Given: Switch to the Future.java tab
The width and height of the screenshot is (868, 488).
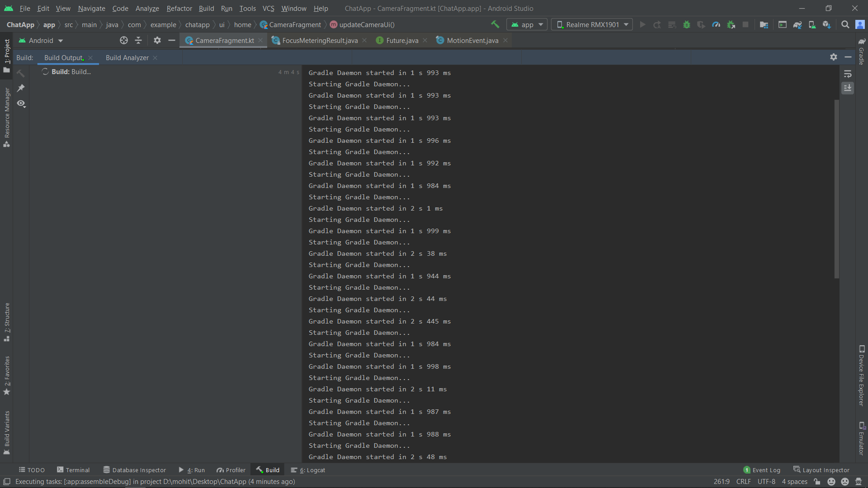Looking at the screenshot, I should point(402,40).
